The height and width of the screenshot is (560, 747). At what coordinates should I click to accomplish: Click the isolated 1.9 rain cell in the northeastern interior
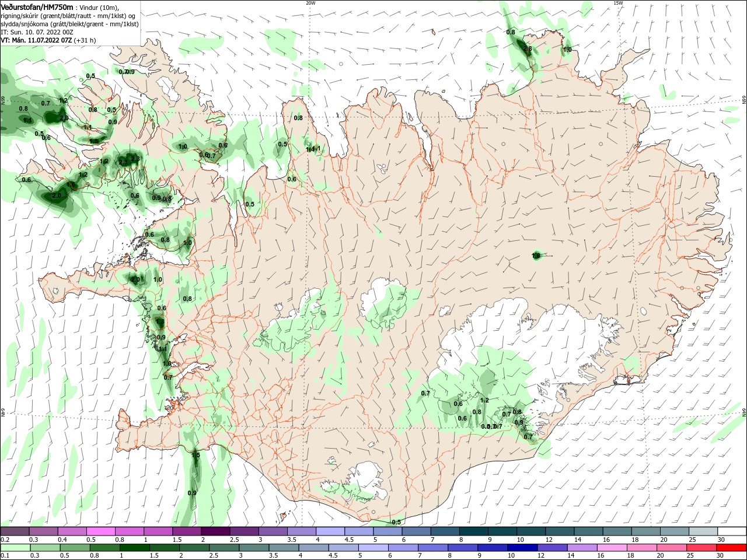click(537, 255)
